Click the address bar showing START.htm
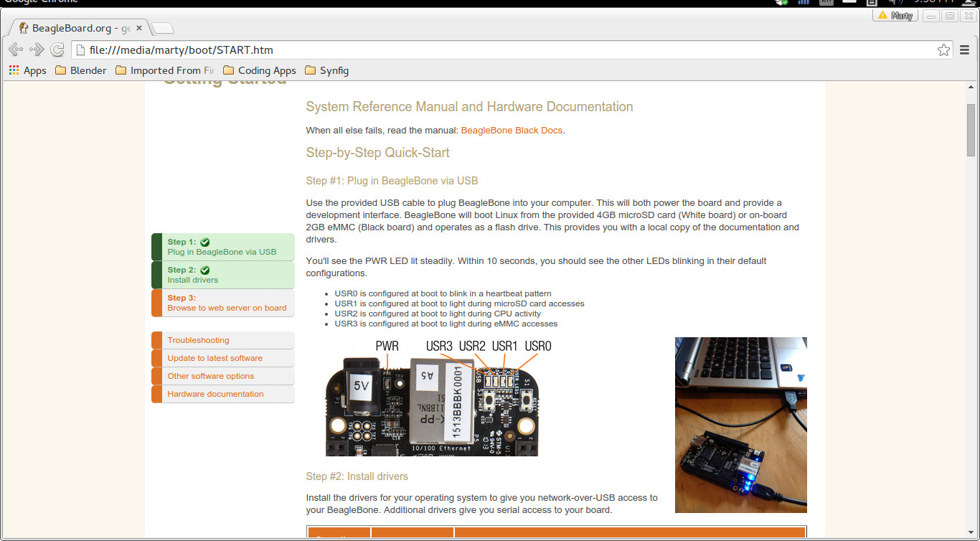Screen dimensions: 980x541 513,50
